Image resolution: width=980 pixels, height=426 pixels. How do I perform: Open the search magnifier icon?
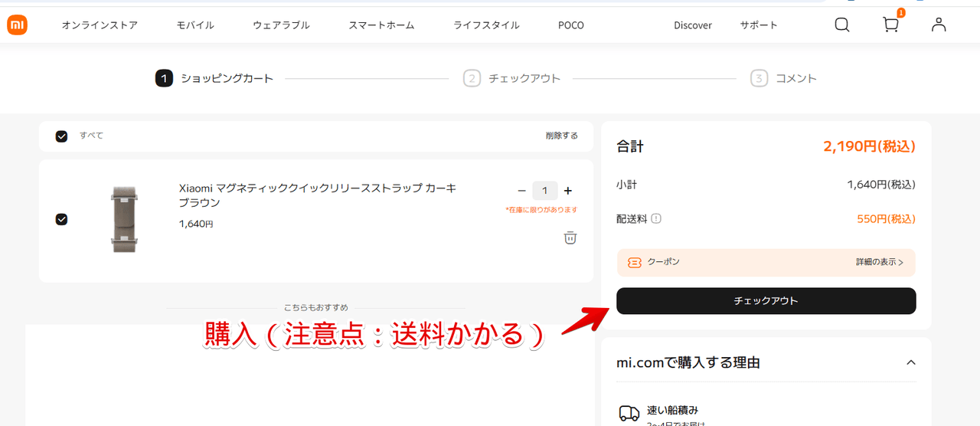842,25
